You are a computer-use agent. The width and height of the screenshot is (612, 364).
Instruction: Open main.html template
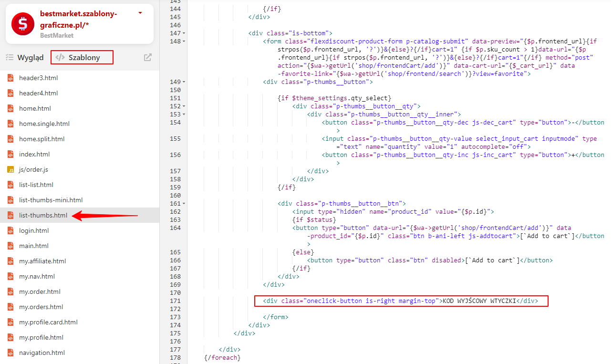coord(34,246)
